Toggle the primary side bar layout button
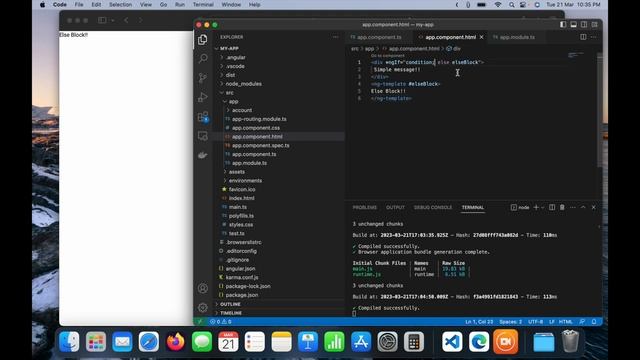Screen dimensions: 640x360 tap(563, 24)
